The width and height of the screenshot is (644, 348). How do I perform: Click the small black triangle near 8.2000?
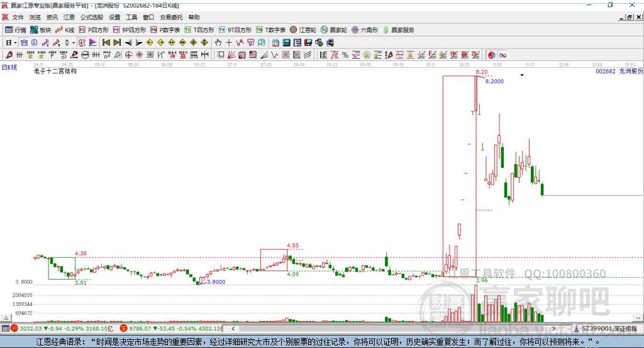(522, 75)
